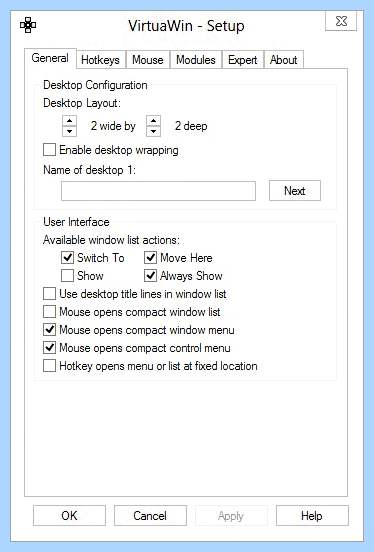The height and width of the screenshot is (552, 374).
Task: Click the VirtuaWin title bar icon
Action: point(28,25)
